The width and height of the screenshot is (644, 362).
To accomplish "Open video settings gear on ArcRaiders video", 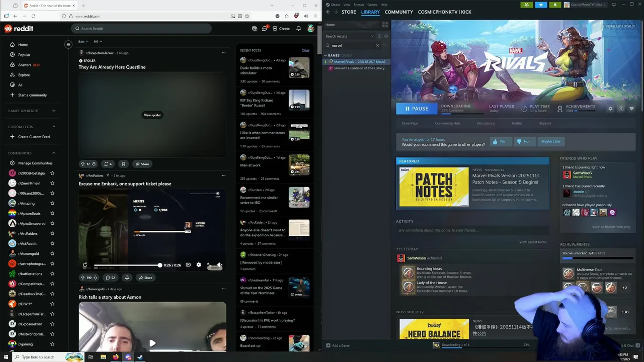I will coord(199,265).
